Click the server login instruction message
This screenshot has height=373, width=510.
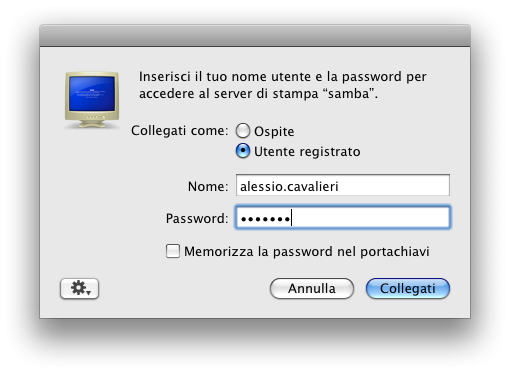coord(283,85)
